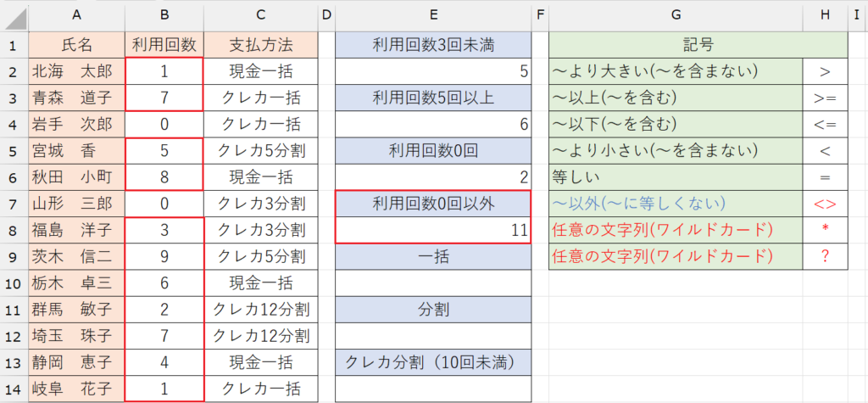The image size is (868, 403).
Task: Select the name cell 群馬 敏子
Action: [x=77, y=310]
